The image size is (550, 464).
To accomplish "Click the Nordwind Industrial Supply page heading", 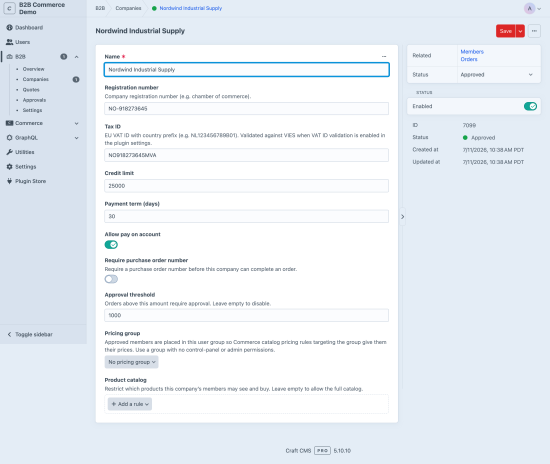I will click(x=140, y=31).
